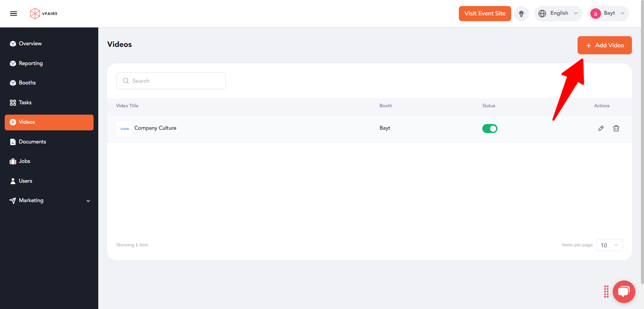Click the Bayt avatar badge
Viewport: 644px width, 309px height.
[596, 14]
